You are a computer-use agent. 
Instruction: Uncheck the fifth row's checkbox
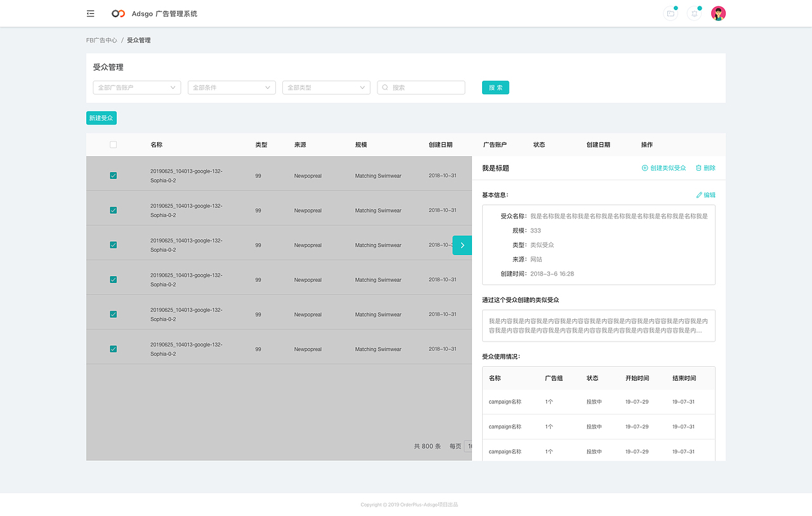coord(113,314)
